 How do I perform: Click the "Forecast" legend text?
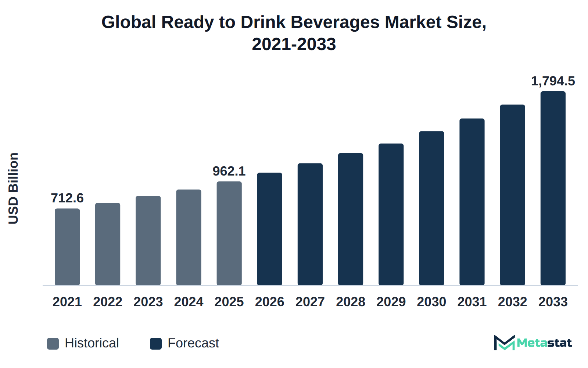click(x=193, y=343)
